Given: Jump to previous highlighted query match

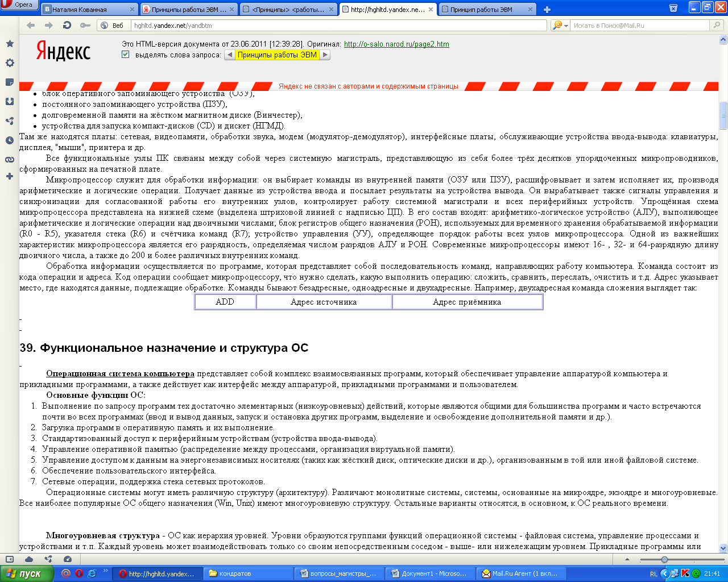Looking at the screenshot, I should [x=229, y=55].
